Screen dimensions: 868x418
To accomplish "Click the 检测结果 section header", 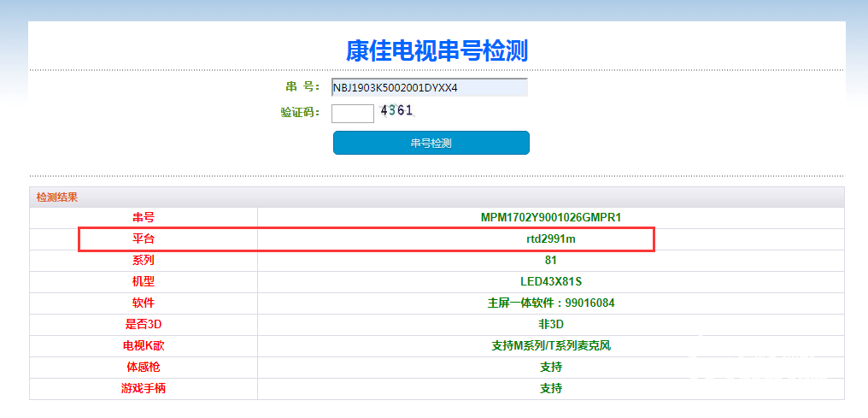I will click(57, 197).
